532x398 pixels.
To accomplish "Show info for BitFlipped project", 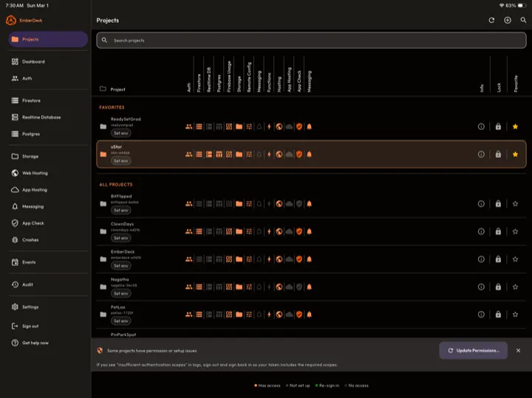I will (481, 204).
